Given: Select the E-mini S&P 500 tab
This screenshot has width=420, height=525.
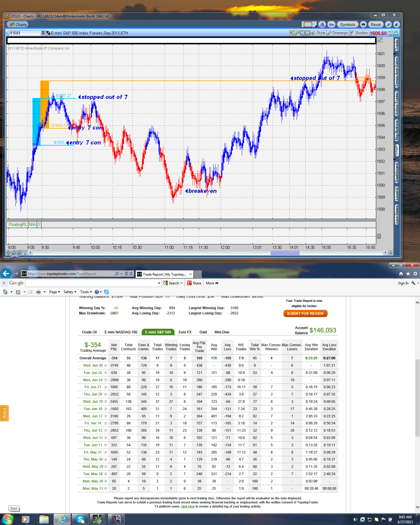Looking at the screenshot, I should tap(158, 332).
